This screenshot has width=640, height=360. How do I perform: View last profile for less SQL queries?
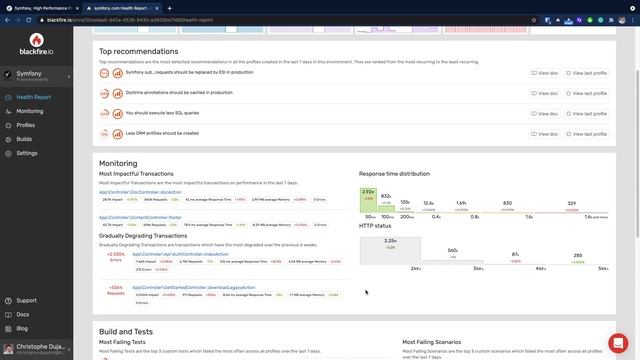tap(587, 114)
